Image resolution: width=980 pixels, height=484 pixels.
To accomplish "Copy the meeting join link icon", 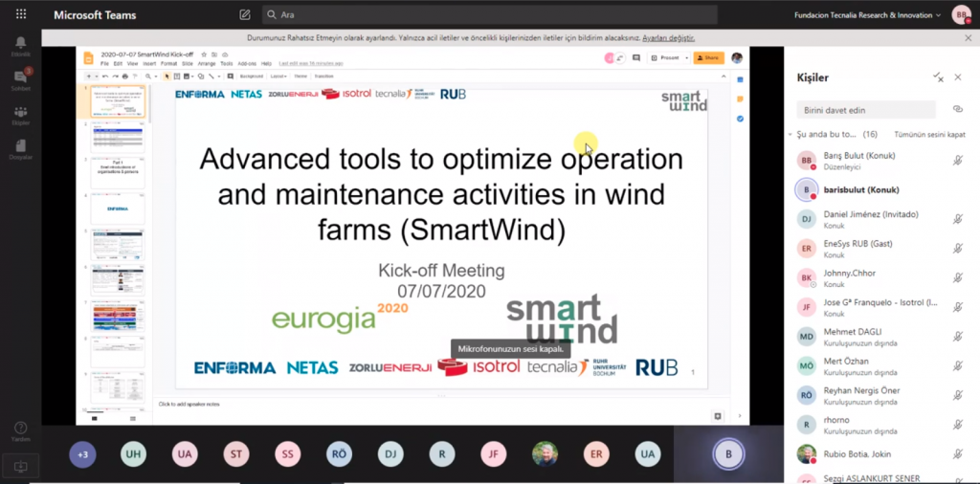I will pos(957,109).
